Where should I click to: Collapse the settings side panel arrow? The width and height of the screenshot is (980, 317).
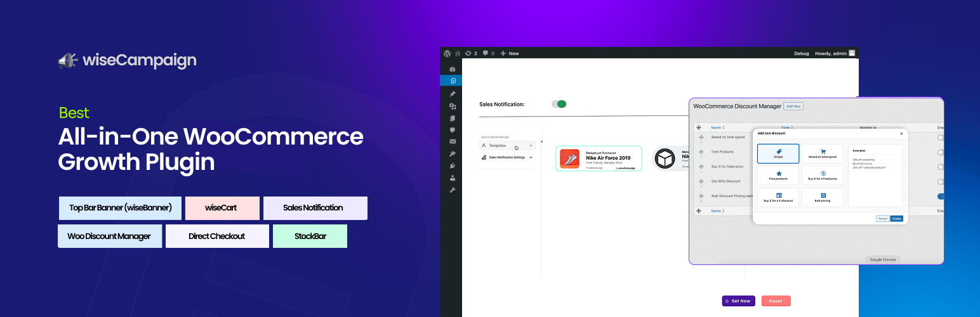[x=542, y=141]
